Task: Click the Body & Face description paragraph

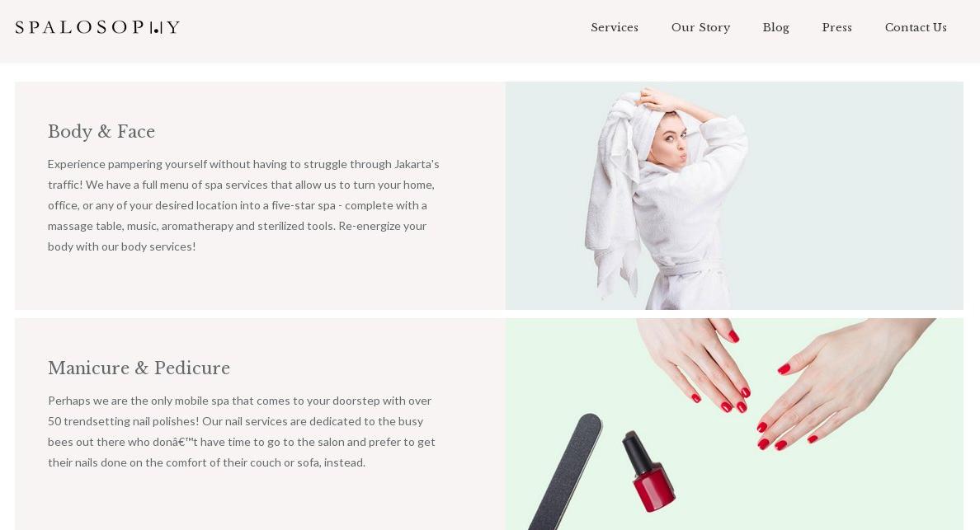Action: click(x=243, y=205)
